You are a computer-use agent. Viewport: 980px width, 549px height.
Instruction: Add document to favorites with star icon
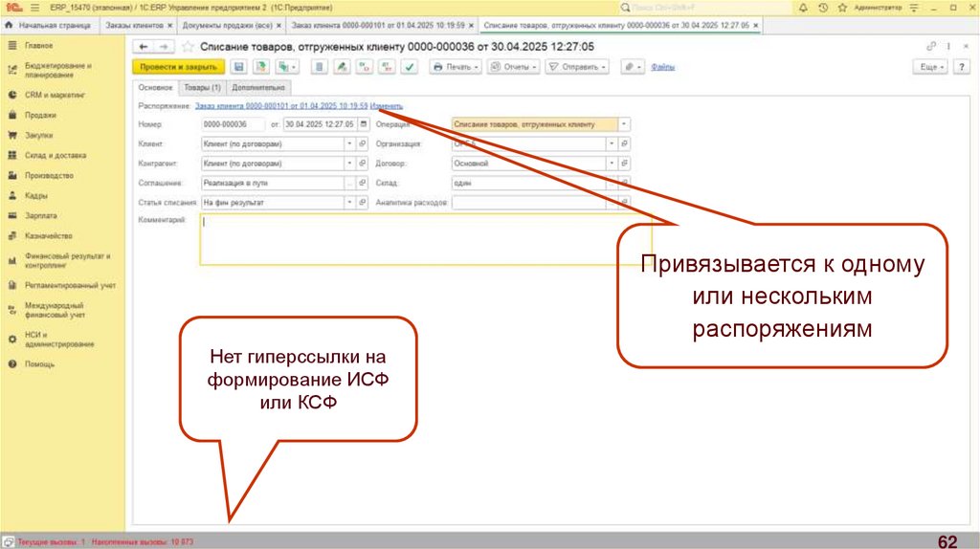pyautogui.click(x=188, y=47)
